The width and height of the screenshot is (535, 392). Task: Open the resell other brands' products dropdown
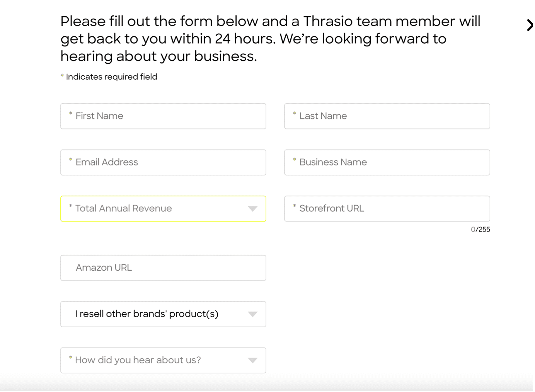tap(163, 314)
